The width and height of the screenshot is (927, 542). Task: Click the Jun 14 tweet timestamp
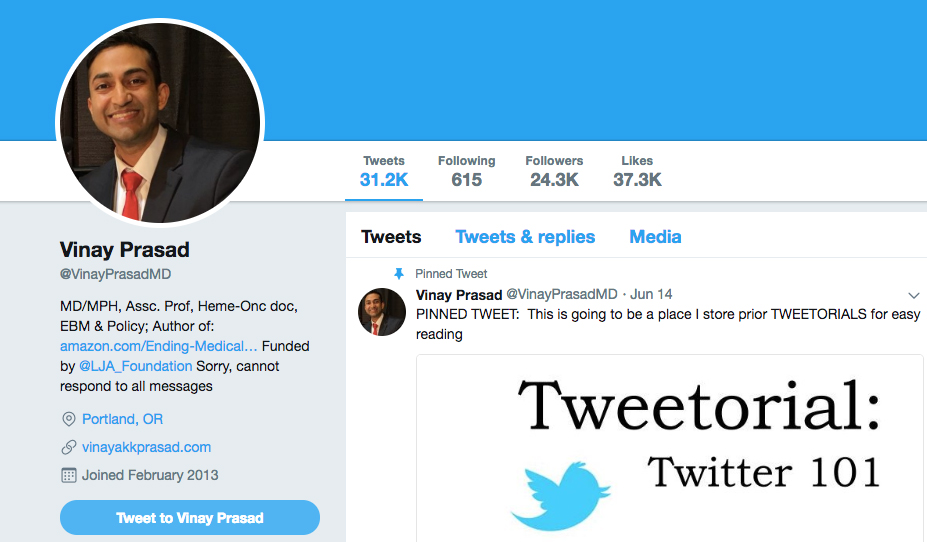point(651,294)
